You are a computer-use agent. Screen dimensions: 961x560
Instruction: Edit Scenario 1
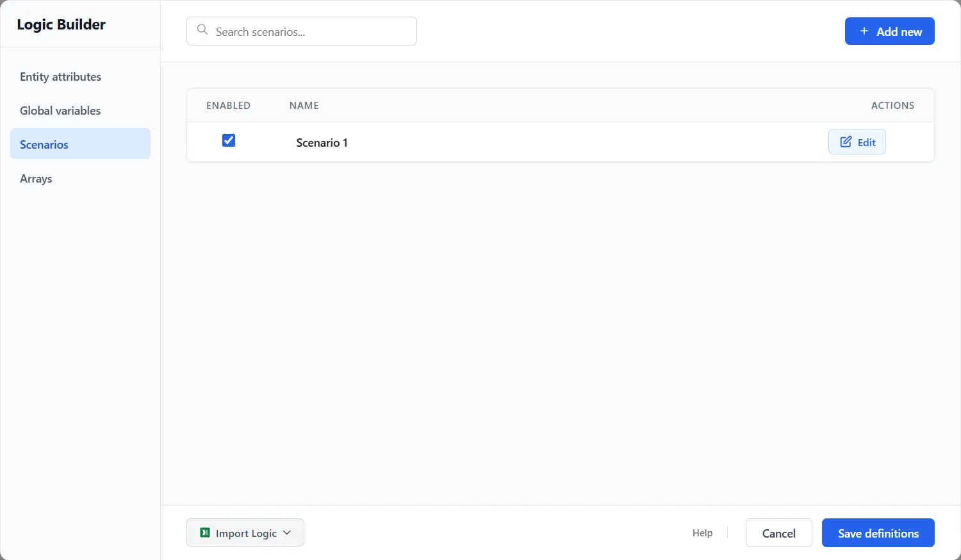click(x=857, y=142)
